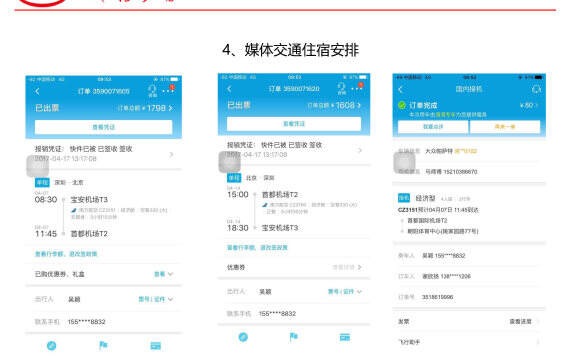This screenshot has width=570, height=360.
Task: Tap the green check icon beside 订单完成
Action: tap(402, 105)
